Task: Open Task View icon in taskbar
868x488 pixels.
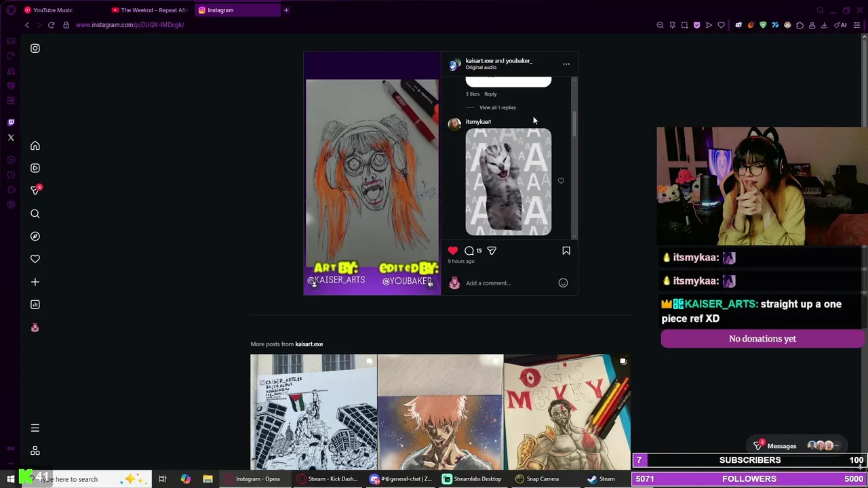Action: 163,479
